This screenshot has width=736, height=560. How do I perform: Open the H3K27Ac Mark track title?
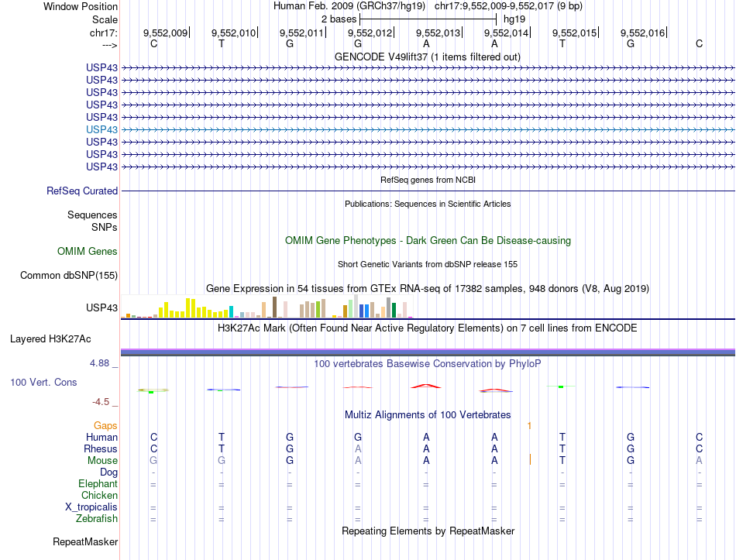(428, 328)
